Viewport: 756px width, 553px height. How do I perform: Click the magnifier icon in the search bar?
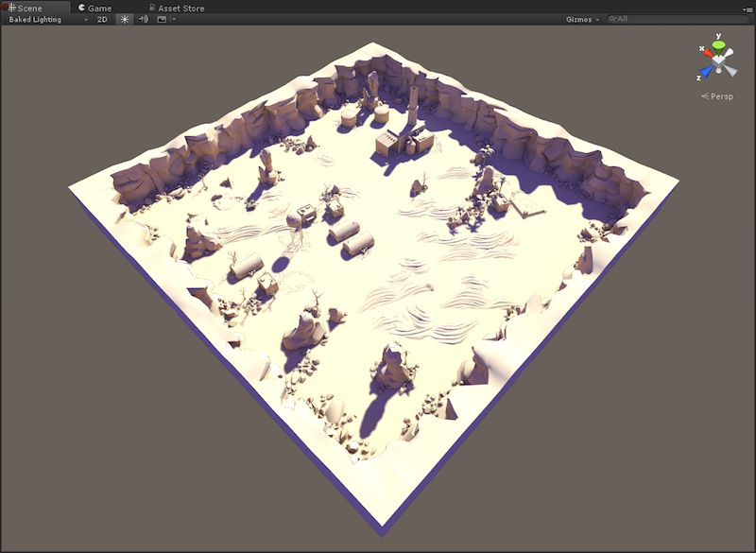613,16
